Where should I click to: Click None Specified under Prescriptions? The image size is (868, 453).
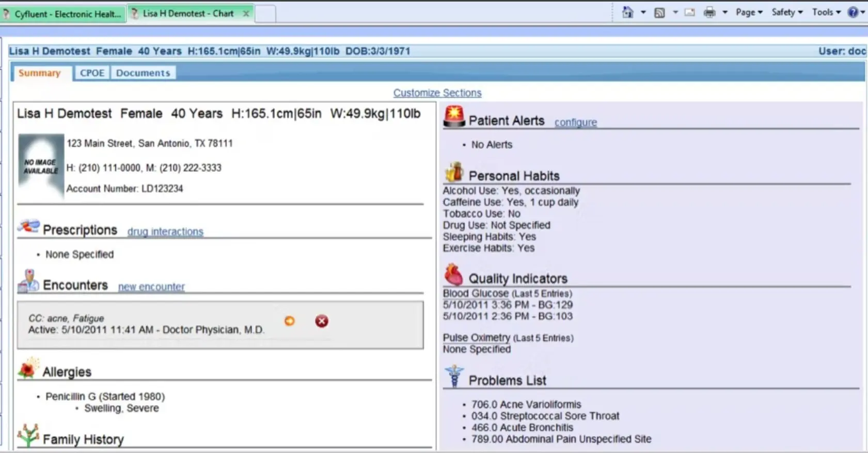pyautogui.click(x=80, y=254)
